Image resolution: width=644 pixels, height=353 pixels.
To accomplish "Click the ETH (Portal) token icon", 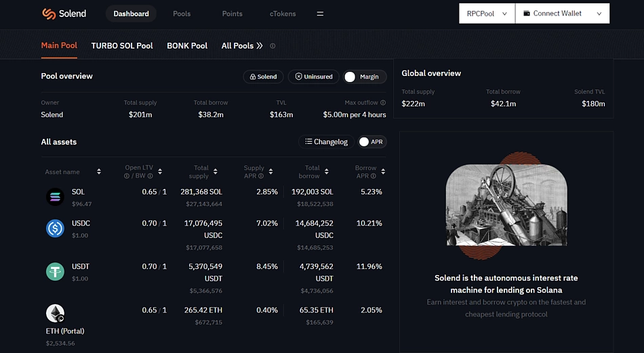I will tap(55, 313).
